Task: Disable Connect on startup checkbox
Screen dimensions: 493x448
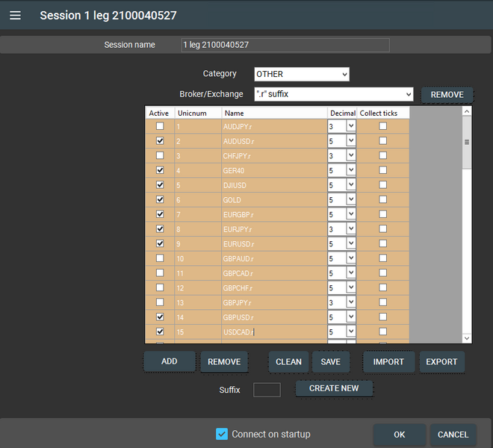Action: [221, 434]
